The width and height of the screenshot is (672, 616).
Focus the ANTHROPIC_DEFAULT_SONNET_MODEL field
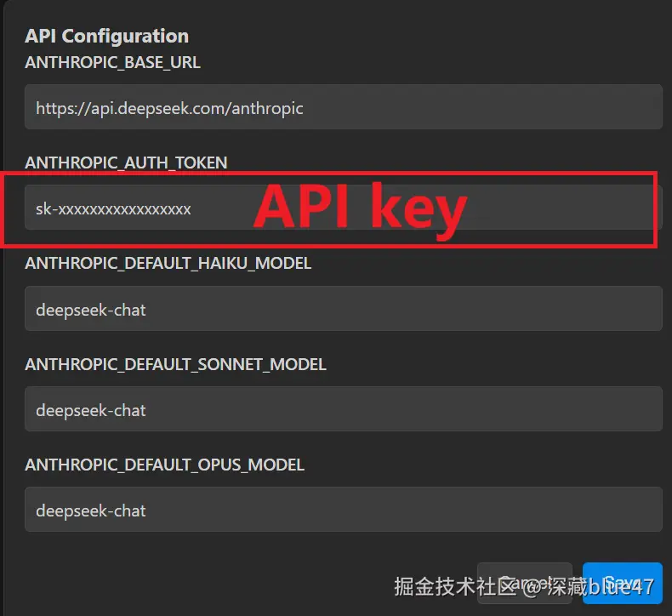tap(344, 409)
